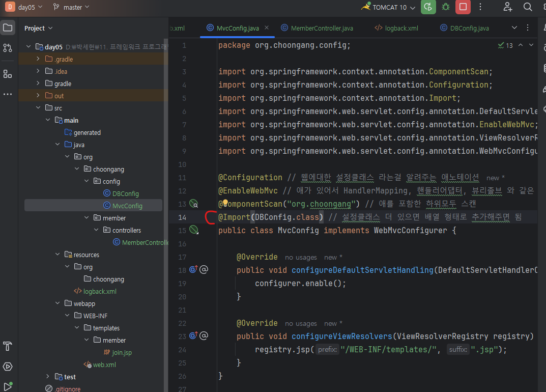Start debugging with the bug icon
Screen dimensions: 546x392
[446, 7]
